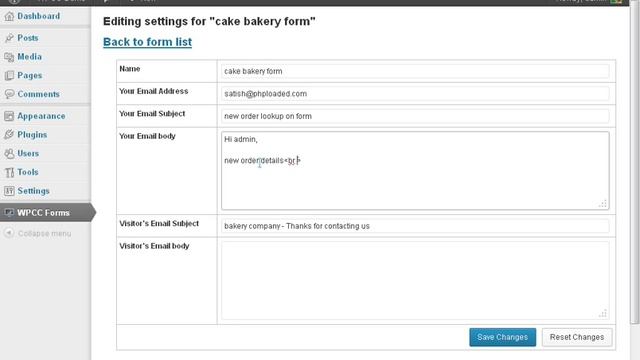This screenshot has height=360, width=640.
Task: Open Media library icon
Action: pos(9,57)
